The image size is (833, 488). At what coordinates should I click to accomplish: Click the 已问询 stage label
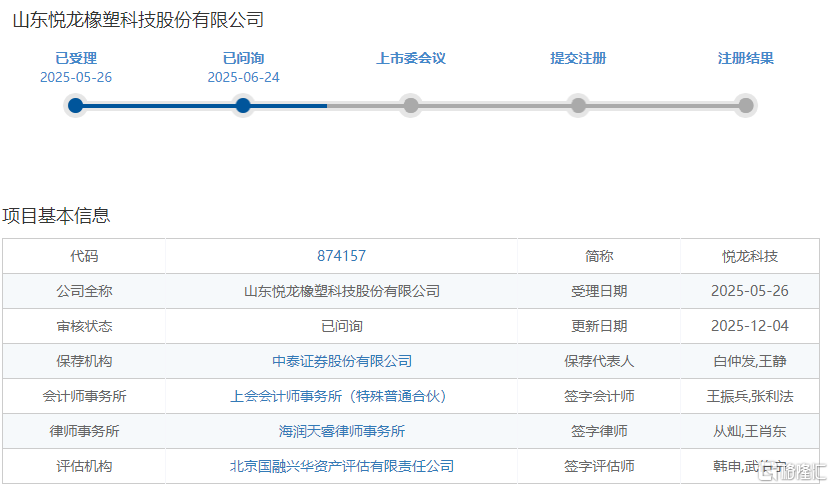click(243, 58)
